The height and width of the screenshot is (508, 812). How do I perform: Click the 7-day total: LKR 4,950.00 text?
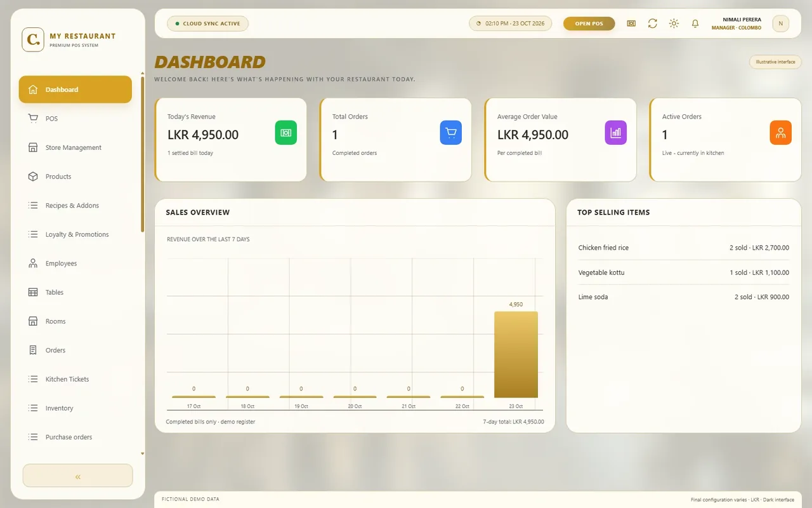tap(513, 422)
